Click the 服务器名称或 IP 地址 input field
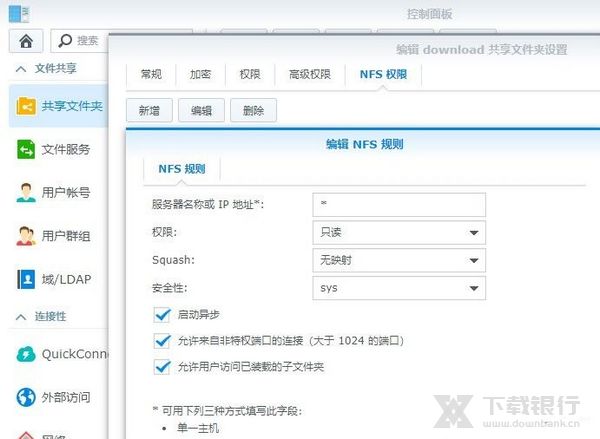This screenshot has height=439, width=600. click(x=398, y=205)
